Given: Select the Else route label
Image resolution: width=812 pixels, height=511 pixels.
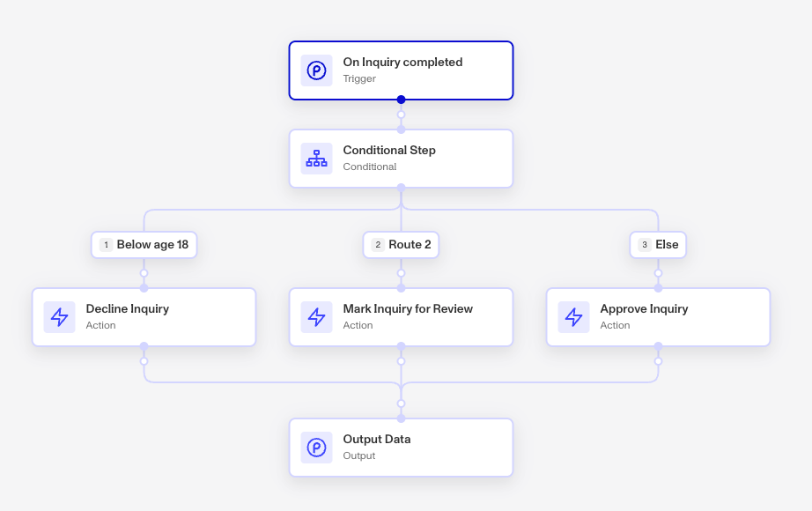Looking at the screenshot, I should click(658, 245).
